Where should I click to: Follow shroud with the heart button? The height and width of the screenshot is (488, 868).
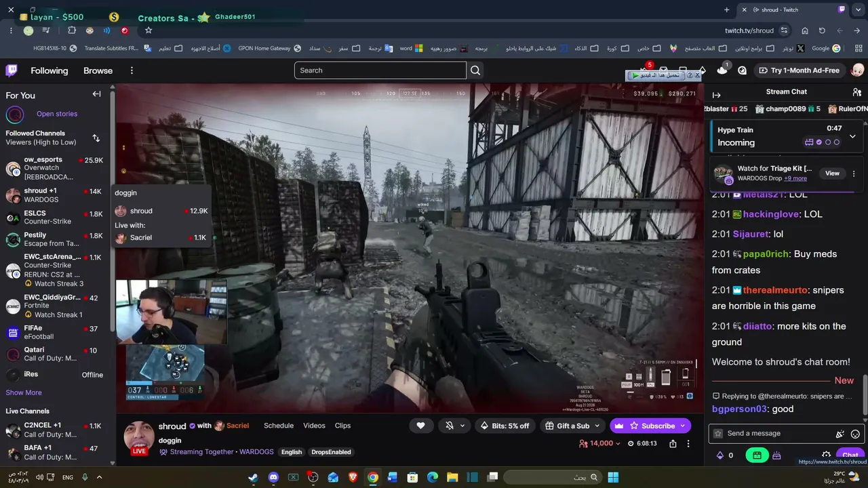coord(420,426)
